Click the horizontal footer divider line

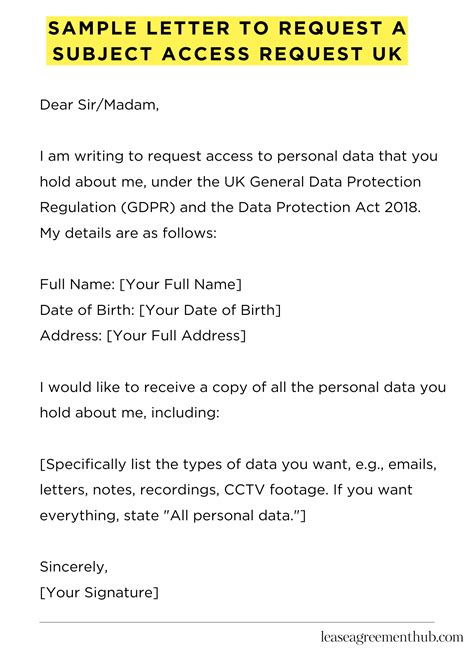point(237,622)
